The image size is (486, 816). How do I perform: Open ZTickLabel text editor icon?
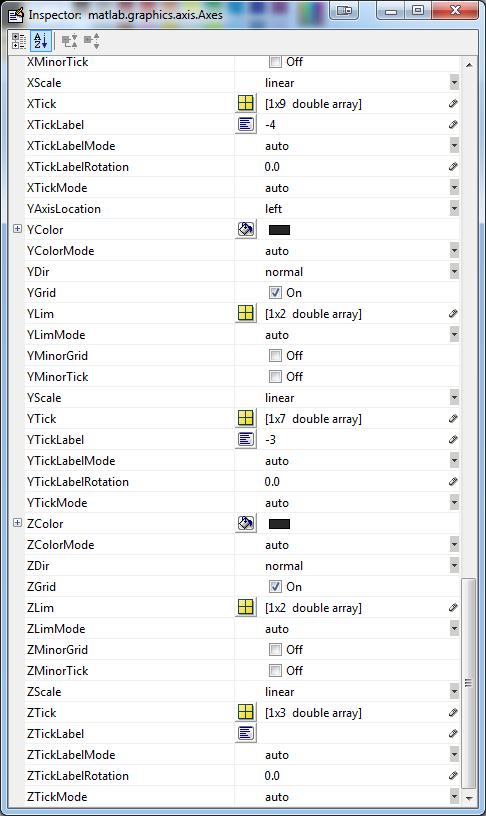(246, 733)
